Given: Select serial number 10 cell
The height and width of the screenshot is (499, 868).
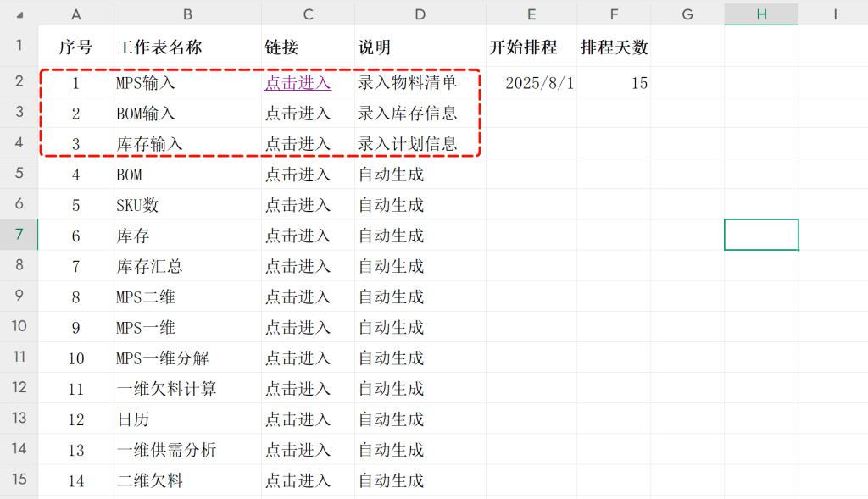Looking at the screenshot, I should [x=75, y=358].
